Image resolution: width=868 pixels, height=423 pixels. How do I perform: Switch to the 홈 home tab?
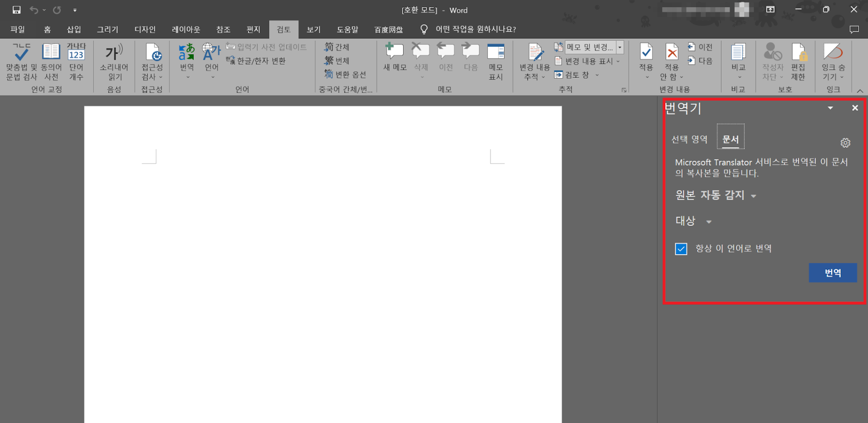coord(47,29)
